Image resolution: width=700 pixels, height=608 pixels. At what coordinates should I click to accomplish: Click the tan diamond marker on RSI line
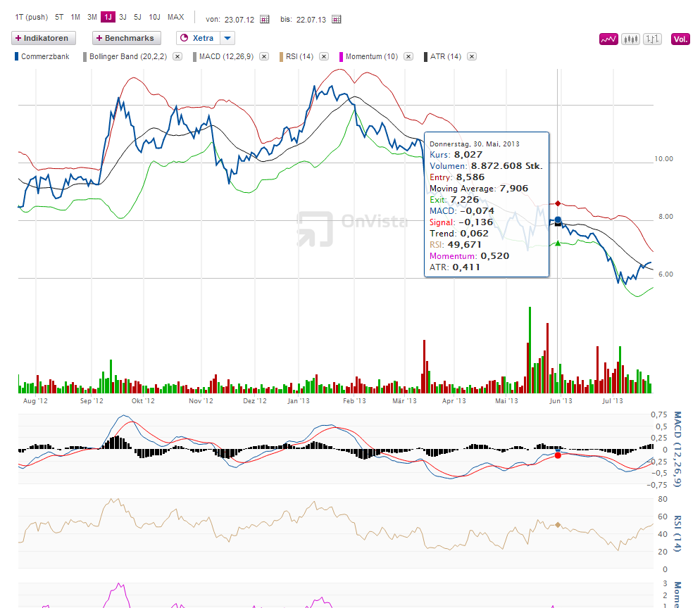(558, 525)
